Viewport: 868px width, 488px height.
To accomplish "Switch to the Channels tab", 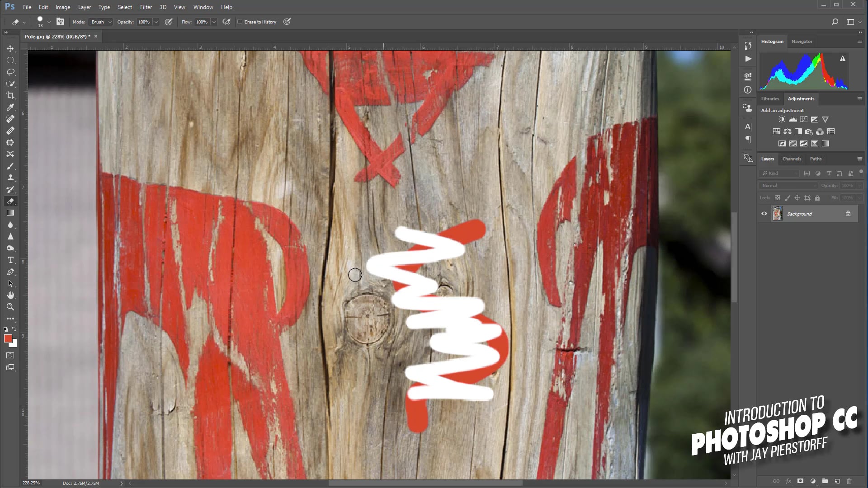I will pyautogui.click(x=791, y=159).
